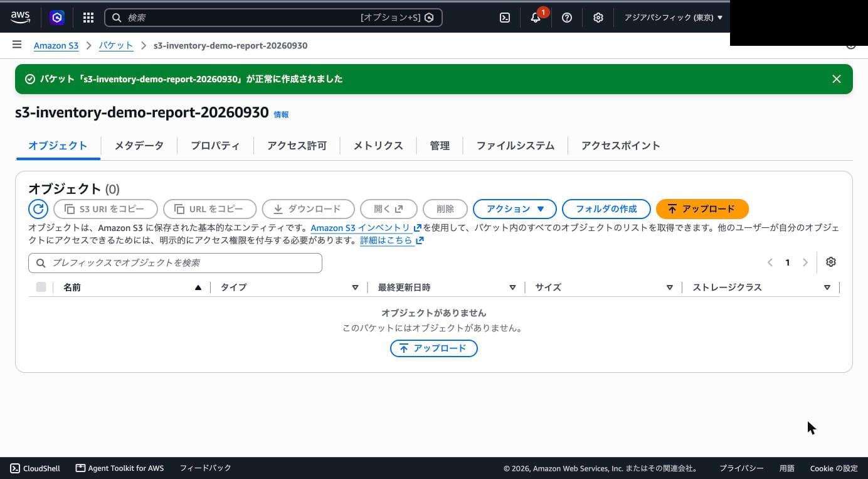Focus the prefix object search field

point(175,263)
